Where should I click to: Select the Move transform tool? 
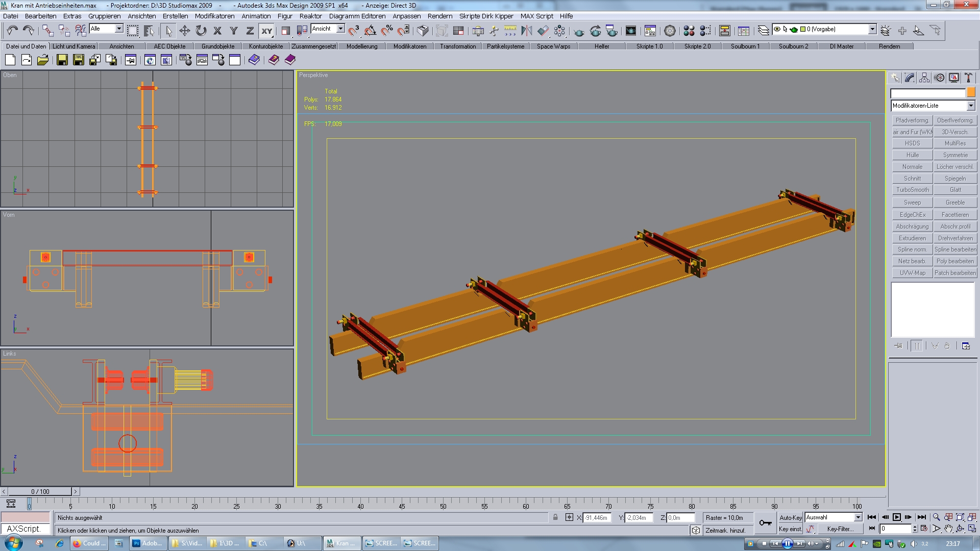point(185,31)
